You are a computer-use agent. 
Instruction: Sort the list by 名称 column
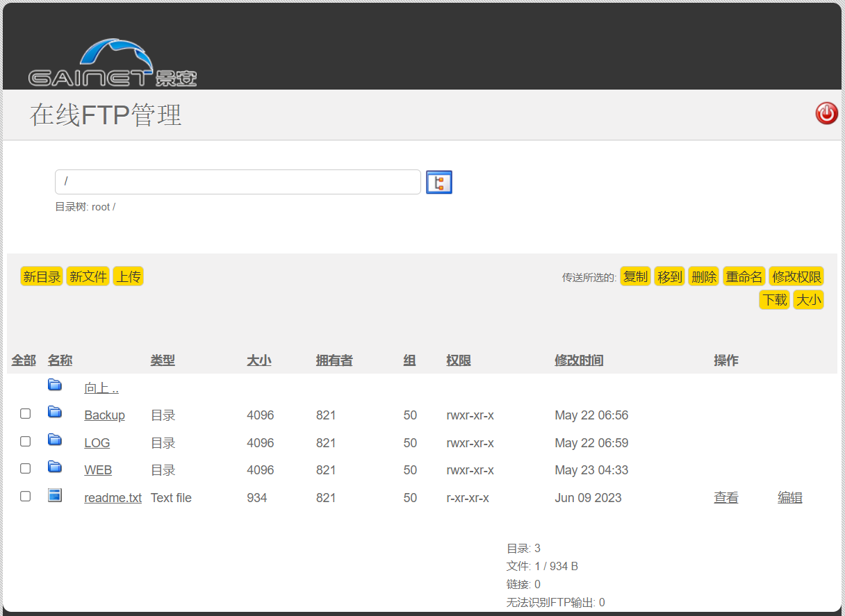pos(60,360)
